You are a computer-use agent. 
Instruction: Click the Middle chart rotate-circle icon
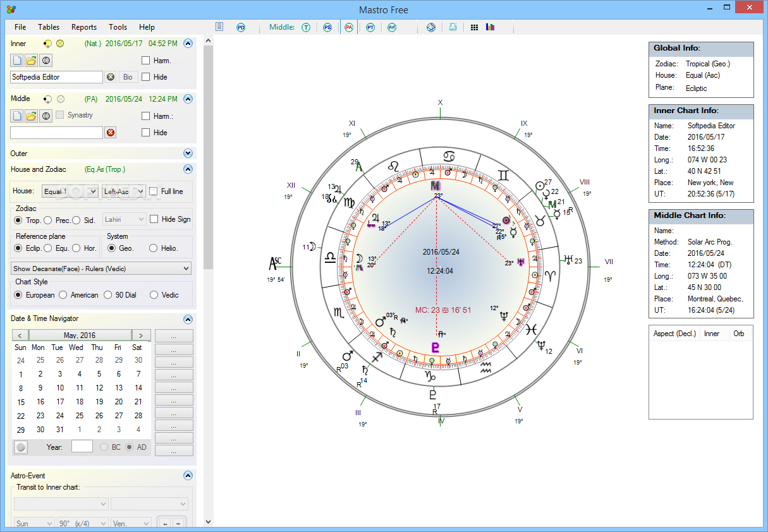pyautogui.click(x=47, y=99)
